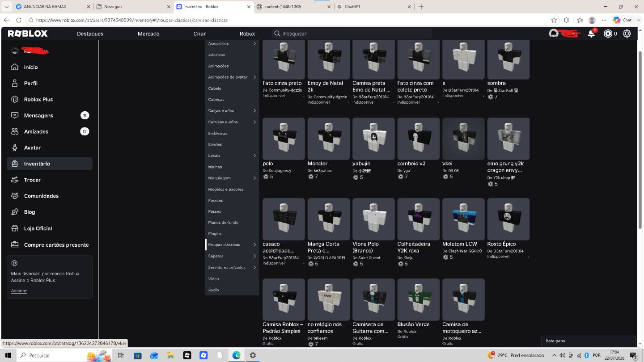This screenshot has height=362, width=644.
Task: Open the Settings gear in the taskbar
Action: 253,355
